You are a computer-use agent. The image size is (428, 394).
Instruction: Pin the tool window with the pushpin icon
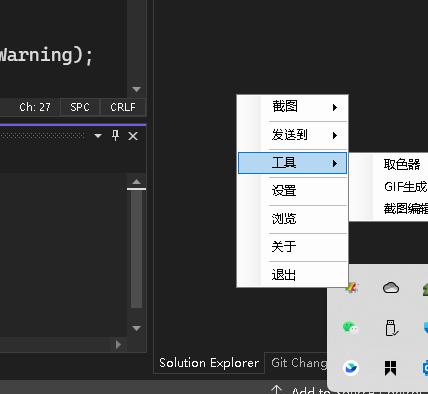(115, 136)
